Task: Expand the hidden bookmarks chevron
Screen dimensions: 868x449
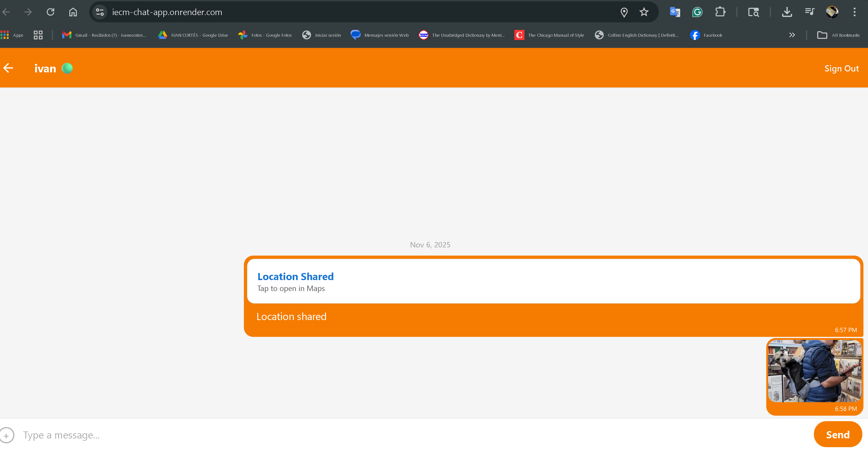Action: click(792, 35)
